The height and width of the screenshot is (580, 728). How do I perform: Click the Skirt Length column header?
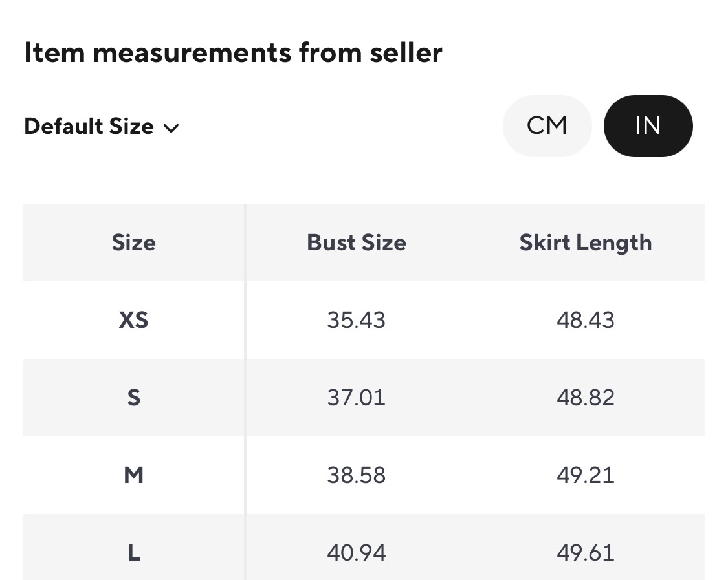pos(585,243)
